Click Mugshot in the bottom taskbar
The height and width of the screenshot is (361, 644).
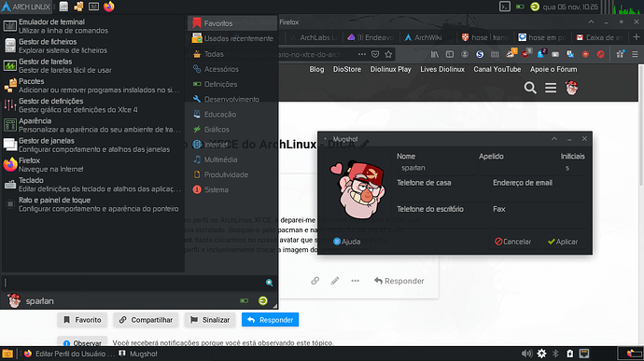[138, 354]
